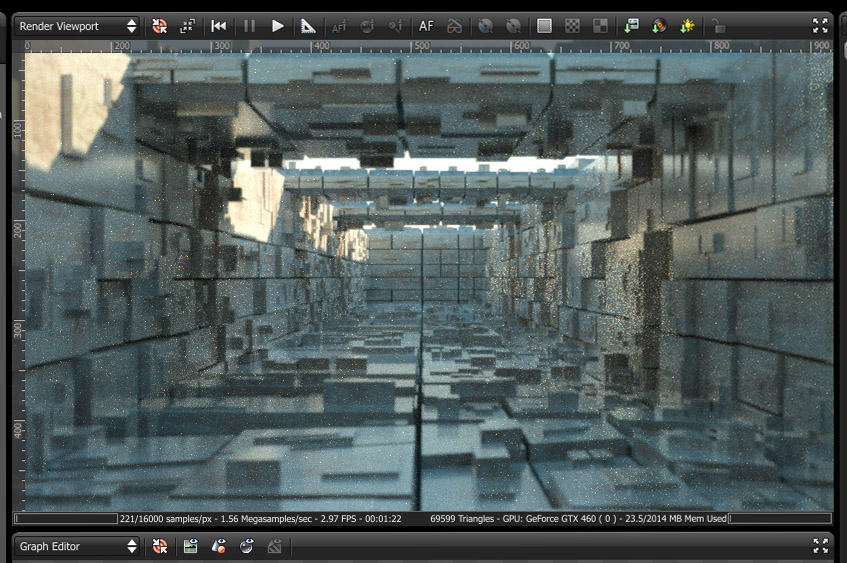Maximize the Graph Editor panel
This screenshot has height=563, width=847.
(x=820, y=546)
